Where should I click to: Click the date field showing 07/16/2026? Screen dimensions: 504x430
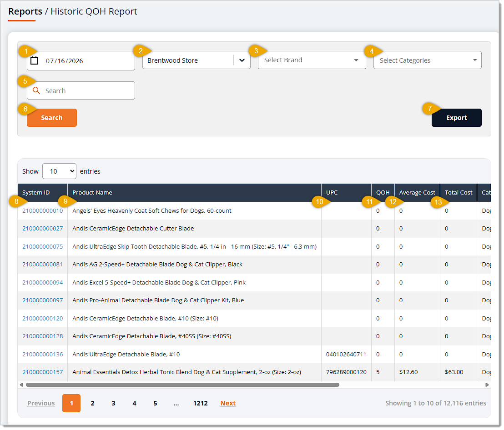(x=81, y=61)
